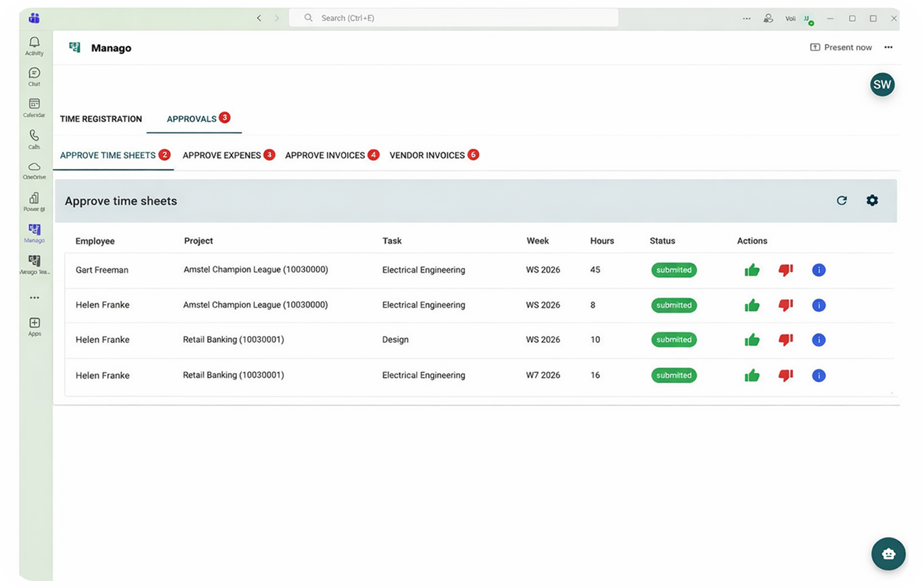923x588 pixels.
Task: Reject Helen Franke's 8 hours entry
Action: point(785,305)
